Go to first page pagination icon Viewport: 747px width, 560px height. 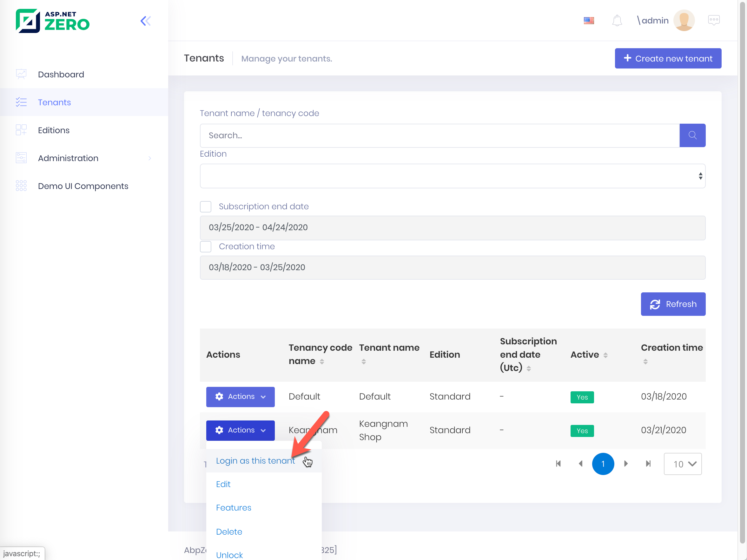(558, 464)
